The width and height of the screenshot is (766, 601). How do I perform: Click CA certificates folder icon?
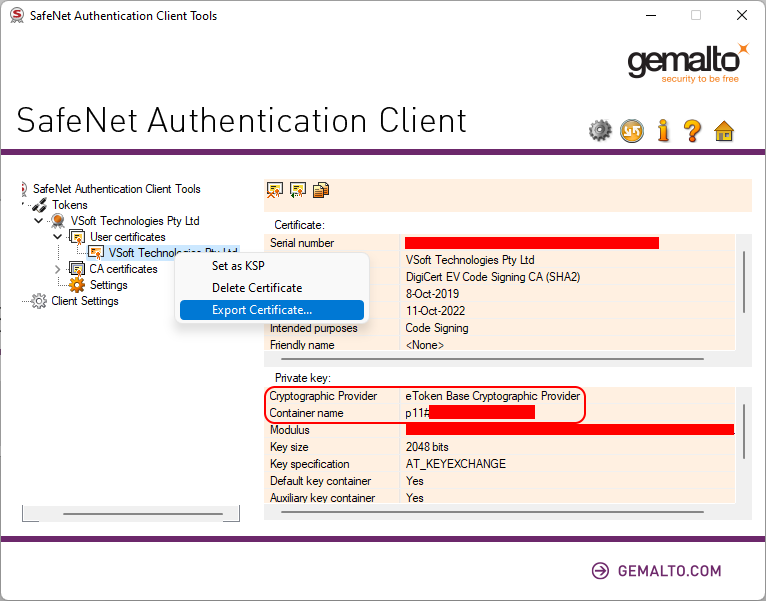[x=77, y=269]
